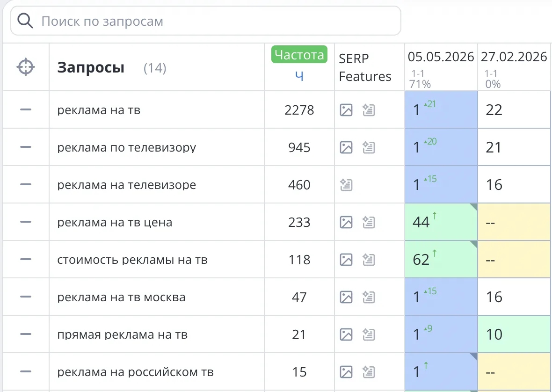Screen dimensions: 552x392
Task: Click image icon in 'прямая реклама на тв' row
Action: point(346,334)
